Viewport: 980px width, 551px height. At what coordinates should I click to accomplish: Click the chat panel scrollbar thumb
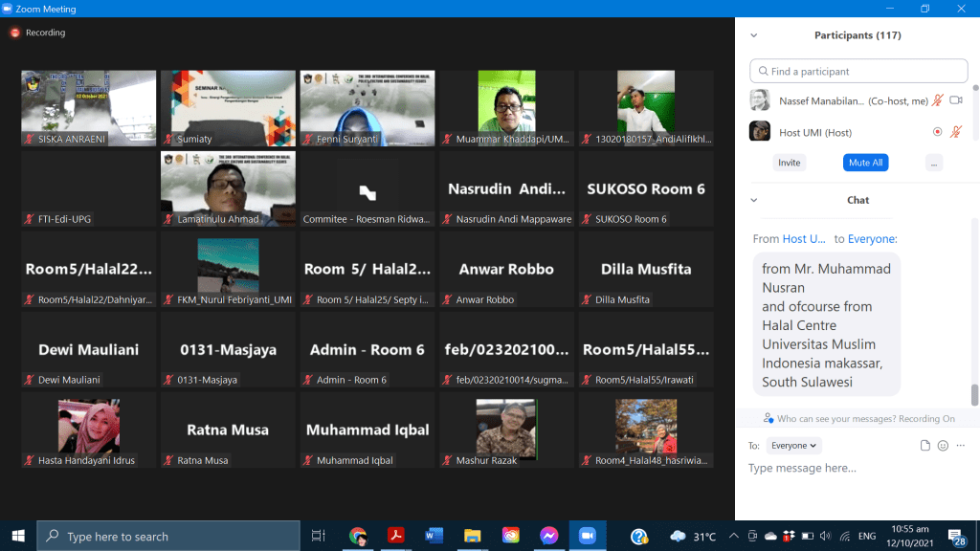coord(975,394)
